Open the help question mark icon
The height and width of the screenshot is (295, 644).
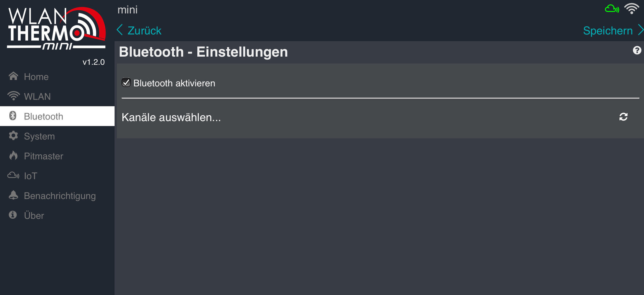[x=637, y=50]
